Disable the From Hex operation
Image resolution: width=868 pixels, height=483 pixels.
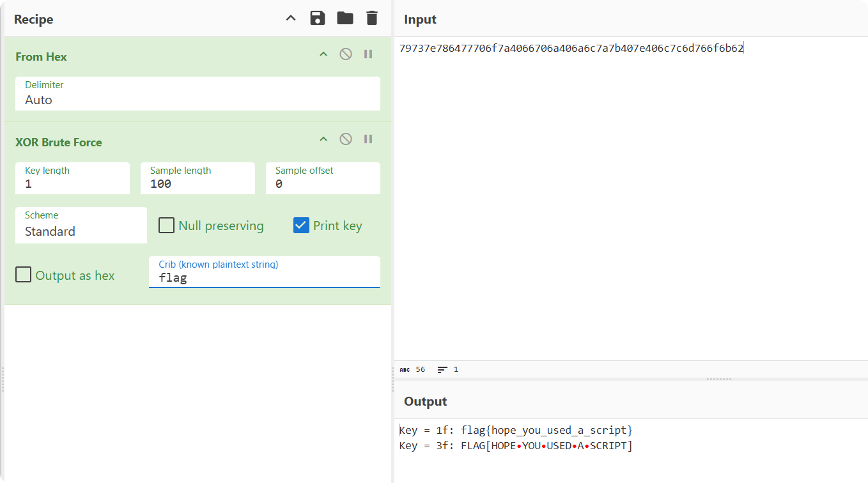point(345,54)
